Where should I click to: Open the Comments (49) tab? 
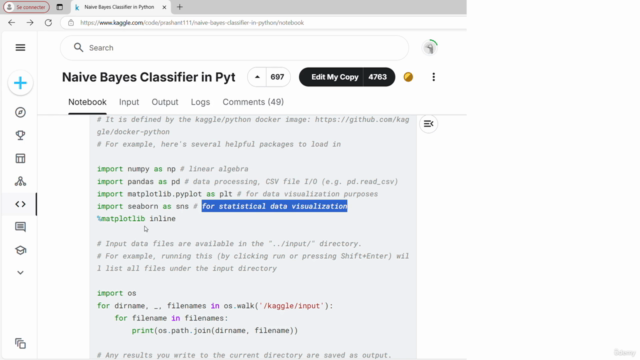tap(253, 102)
